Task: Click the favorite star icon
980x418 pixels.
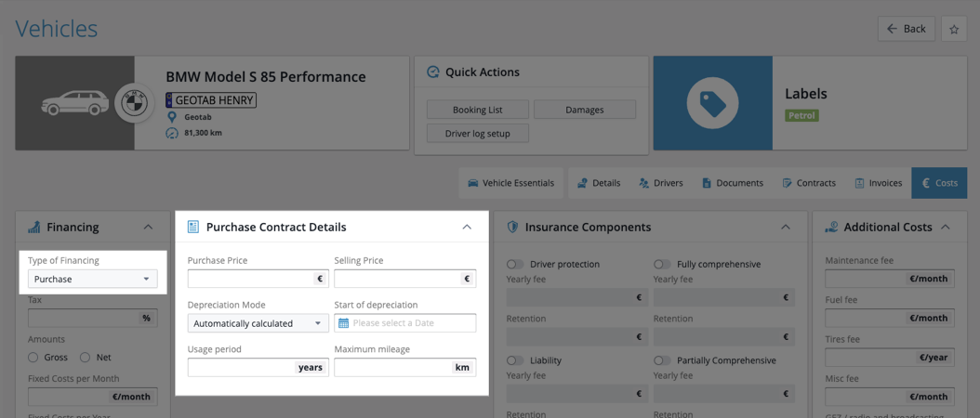Action: pyautogui.click(x=954, y=29)
